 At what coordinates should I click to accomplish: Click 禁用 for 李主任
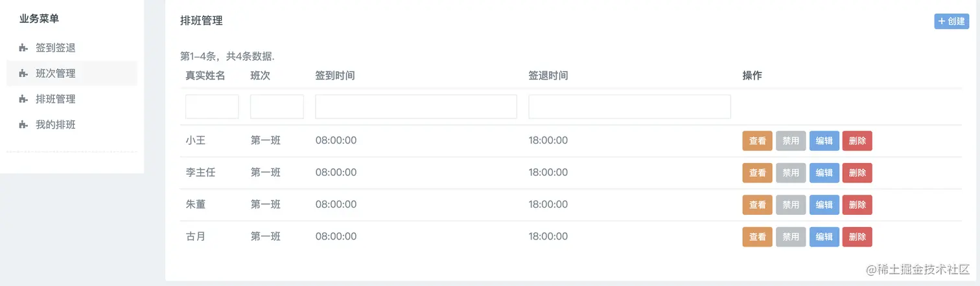(791, 173)
